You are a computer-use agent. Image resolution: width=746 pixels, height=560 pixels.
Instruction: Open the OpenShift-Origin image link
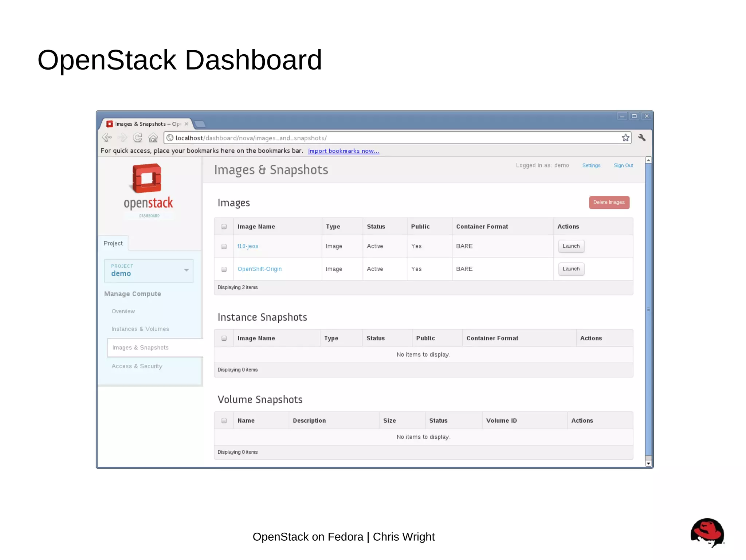pyautogui.click(x=260, y=269)
